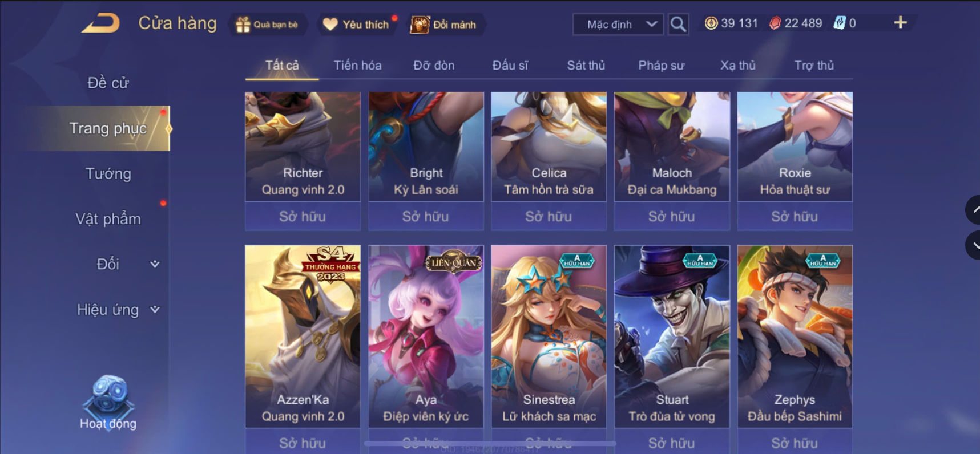Click the down arrow on right edge
Viewport: 980px width, 454px height.
[x=973, y=245]
